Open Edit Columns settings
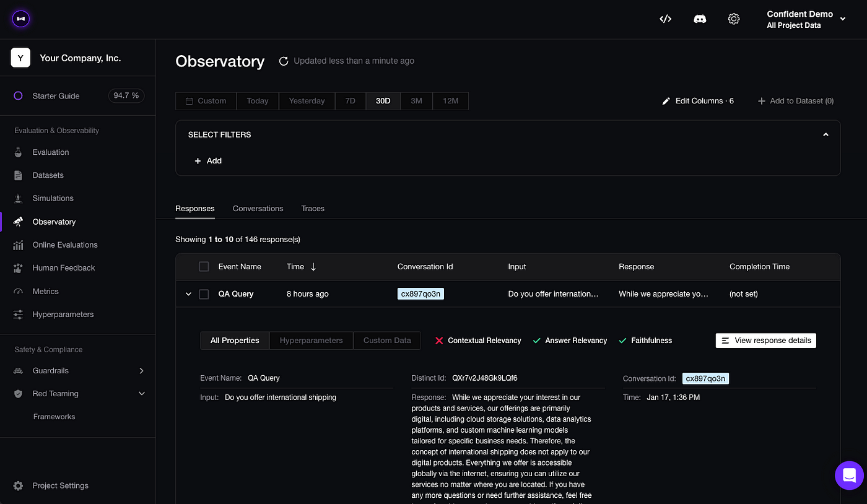Screen dimensions: 867x504 698,100
